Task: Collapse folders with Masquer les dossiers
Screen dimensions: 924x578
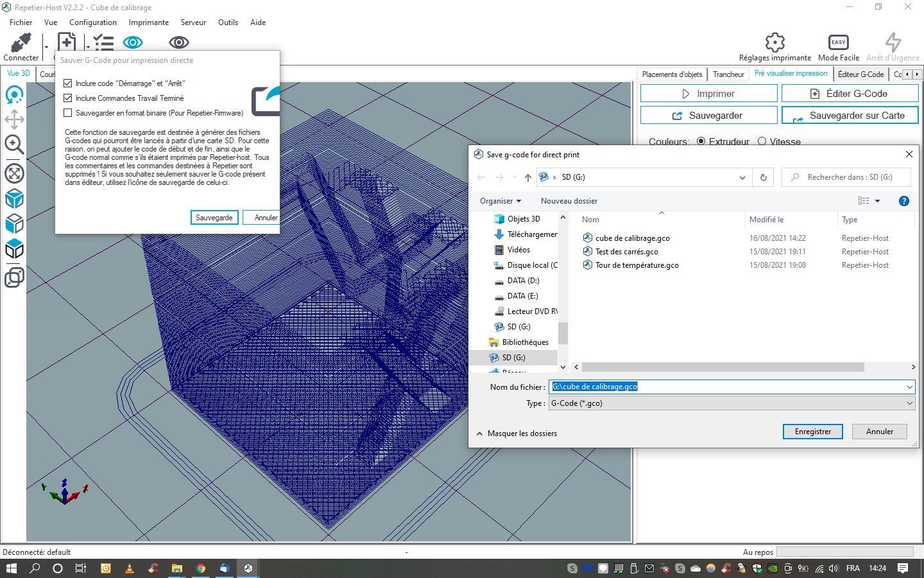Action: coord(517,433)
